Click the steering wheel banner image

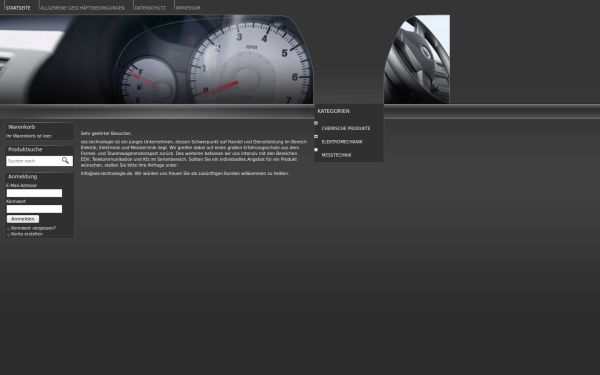[x=417, y=59]
